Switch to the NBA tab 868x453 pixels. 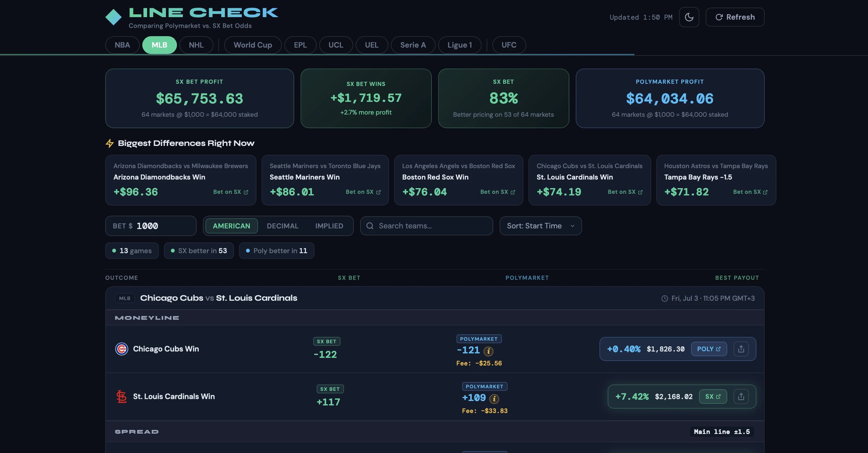pyautogui.click(x=122, y=45)
